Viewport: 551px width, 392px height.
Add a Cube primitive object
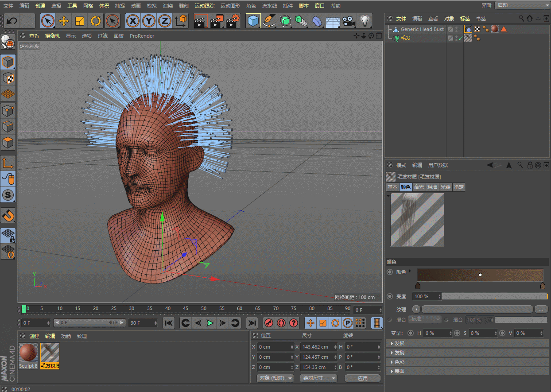click(x=253, y=21)
